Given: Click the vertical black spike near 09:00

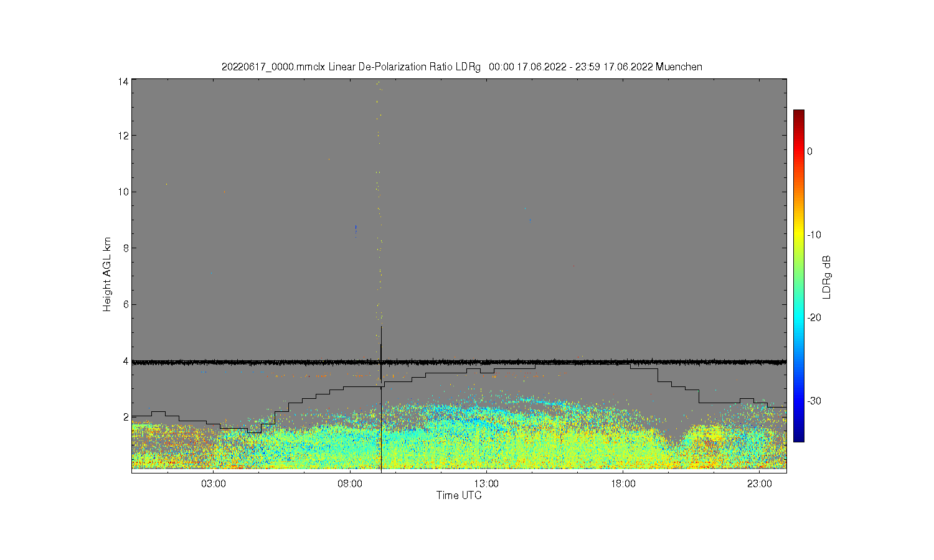Looking at the screenshot, I should tap(381, 398).
